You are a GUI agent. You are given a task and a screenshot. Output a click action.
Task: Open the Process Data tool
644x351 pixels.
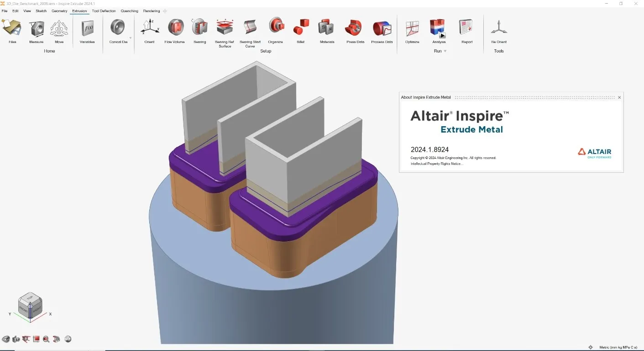tap(382, 31)
